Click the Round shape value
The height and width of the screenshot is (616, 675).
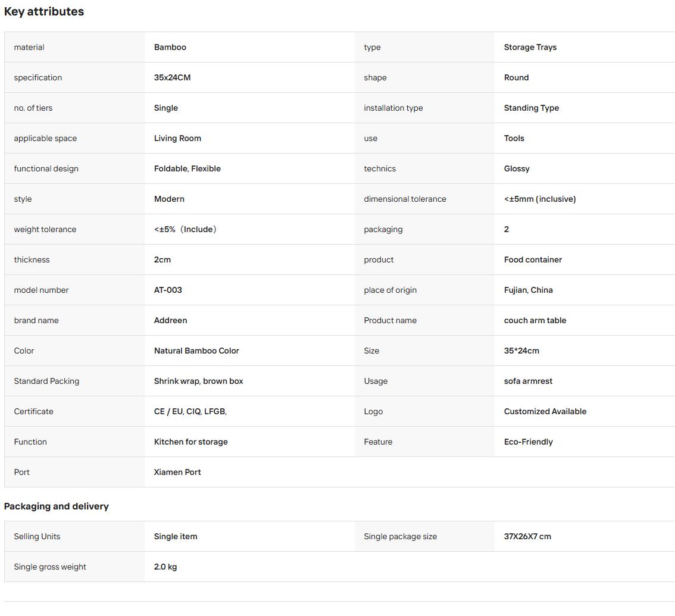click(x=516, y=77)
